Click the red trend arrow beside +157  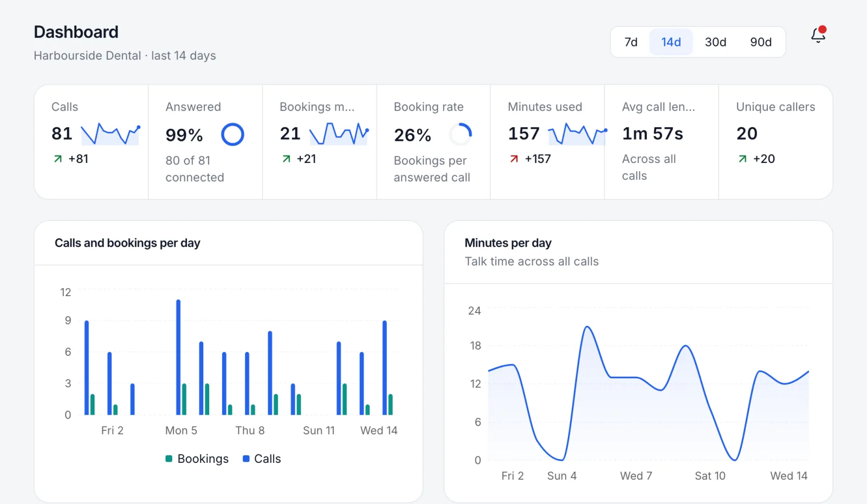pyautogui.click(x=514, y=159)
